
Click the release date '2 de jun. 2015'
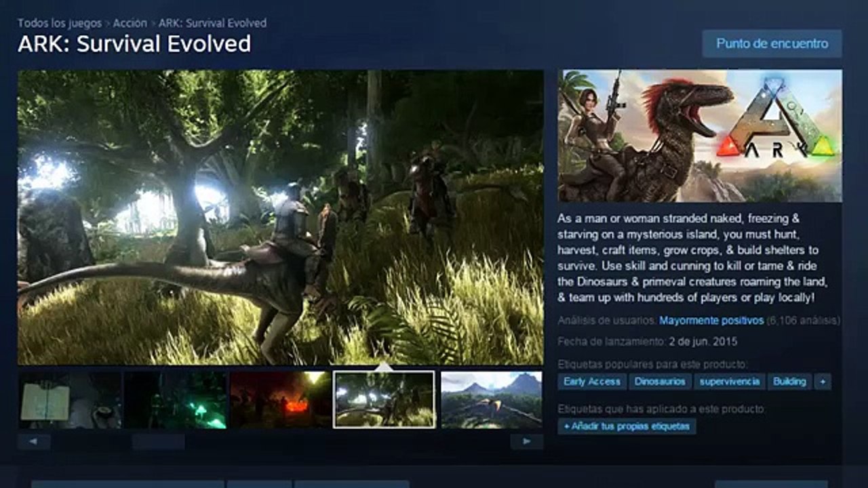703,342
